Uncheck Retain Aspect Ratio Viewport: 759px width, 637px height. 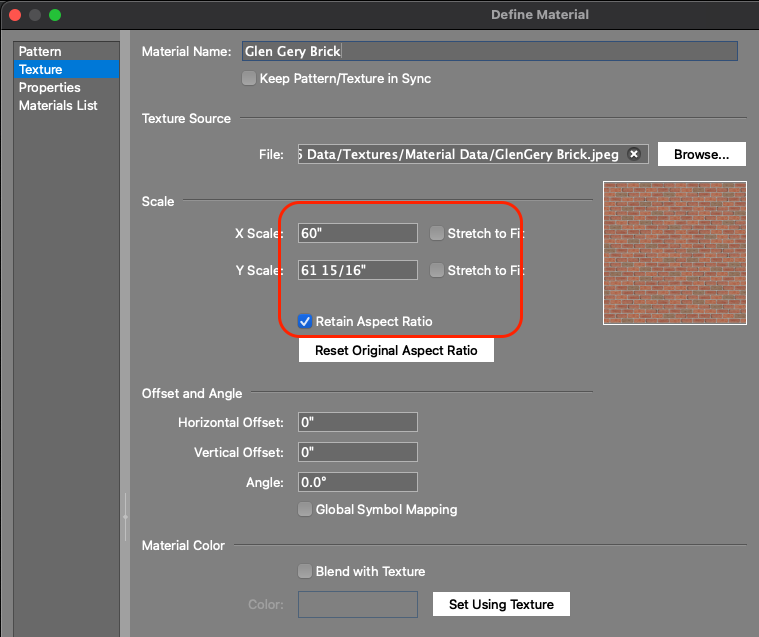305,321
